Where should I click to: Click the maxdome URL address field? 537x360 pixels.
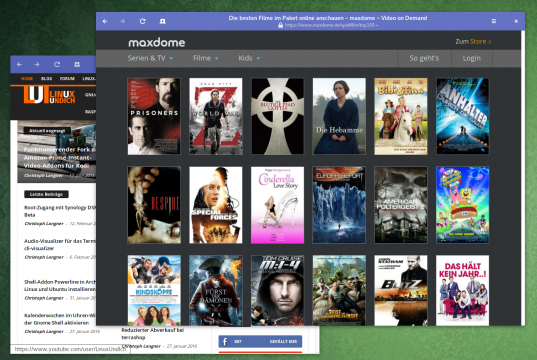[x=331, y=25]
